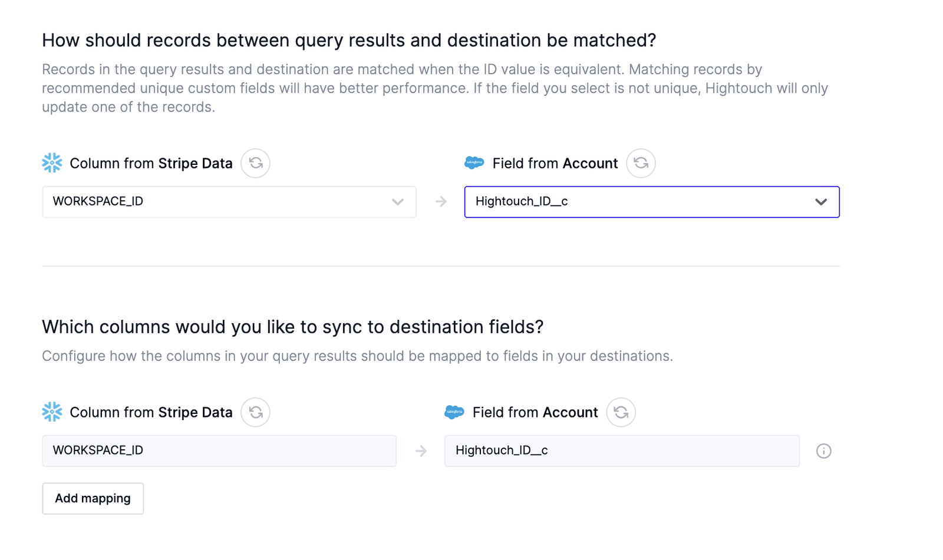
Task: Click the Salesforce icon in the sync columns section
Action: tap(454, 412)
